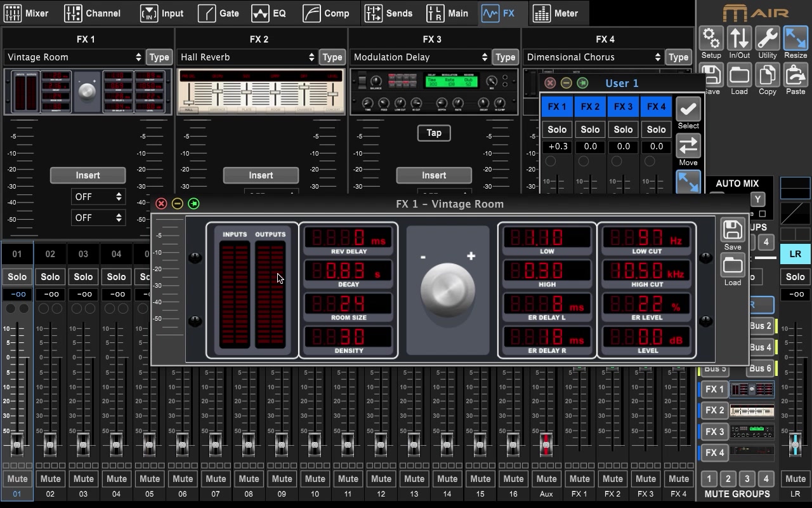Viewport: 812px width, 508px height.
Task: Click the ROOM SIZE value display
Action: point(348,304)
